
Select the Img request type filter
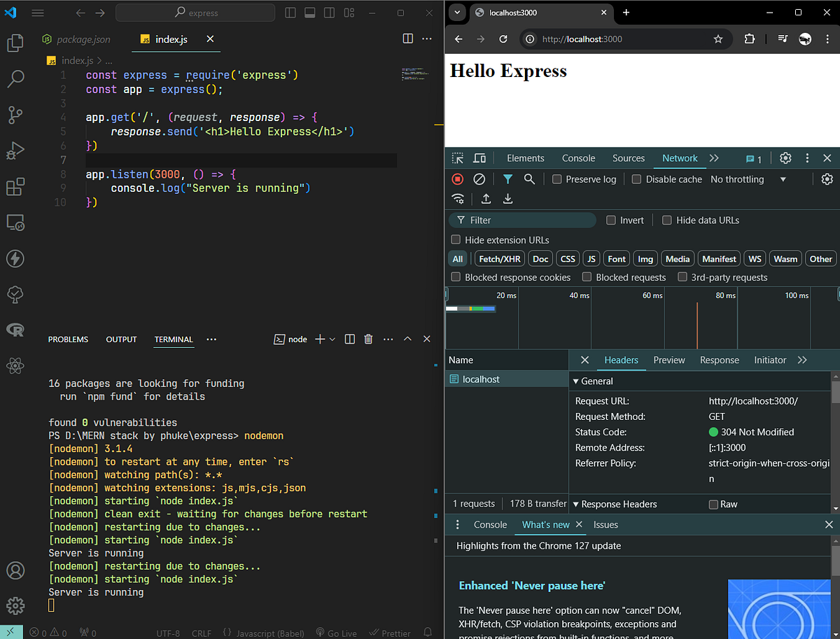645,258
